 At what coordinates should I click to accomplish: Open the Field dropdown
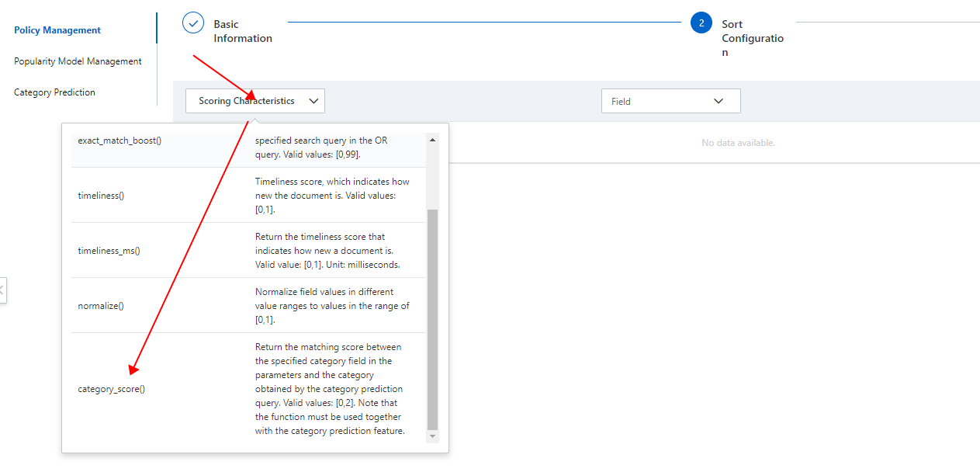pos(671,101)
